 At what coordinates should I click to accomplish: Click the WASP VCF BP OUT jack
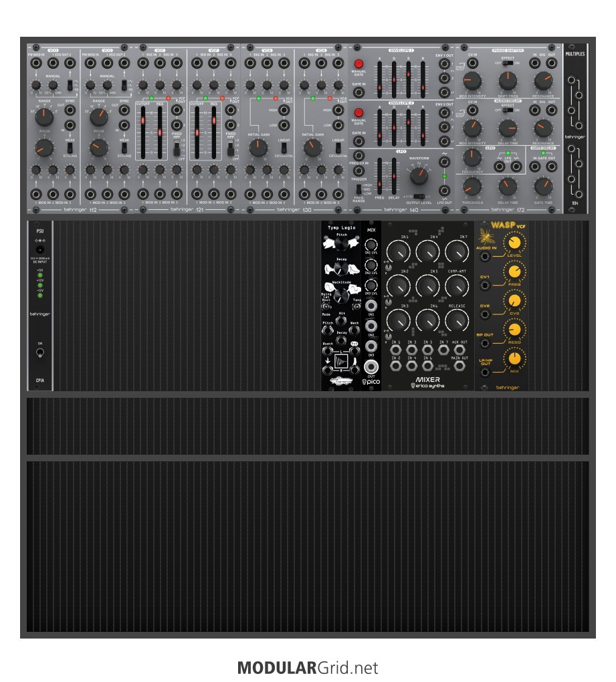(485, 344)
